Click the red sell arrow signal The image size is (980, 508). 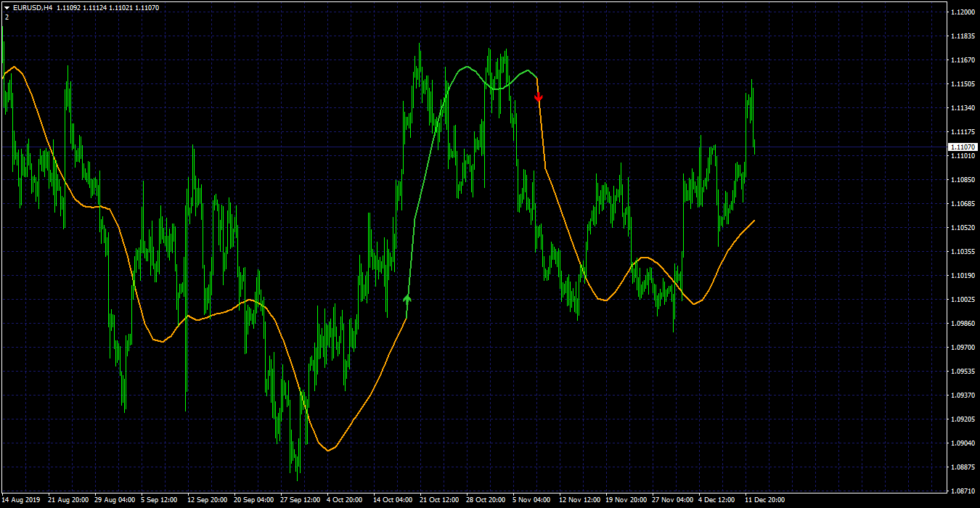point(539,97)
